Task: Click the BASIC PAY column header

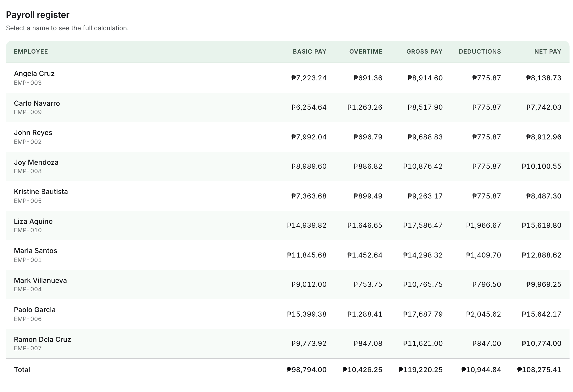Action: click(310, 52)
